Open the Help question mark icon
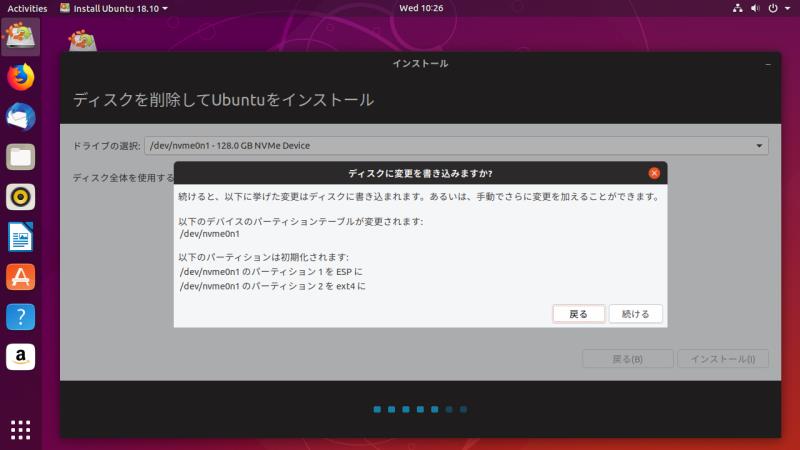The height and width of the screenshot is (450, 800). pyautogui.click(x=20, y=317)
